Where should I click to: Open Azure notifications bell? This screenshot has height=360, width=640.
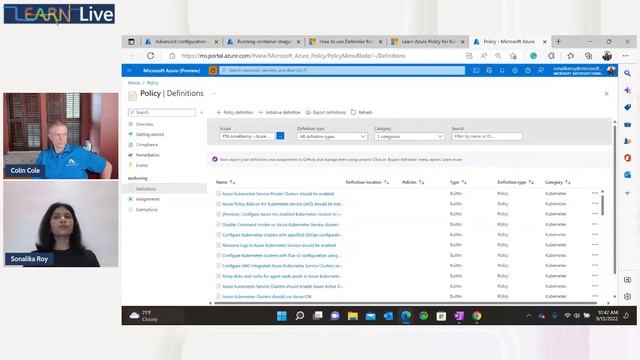(502, 71)
